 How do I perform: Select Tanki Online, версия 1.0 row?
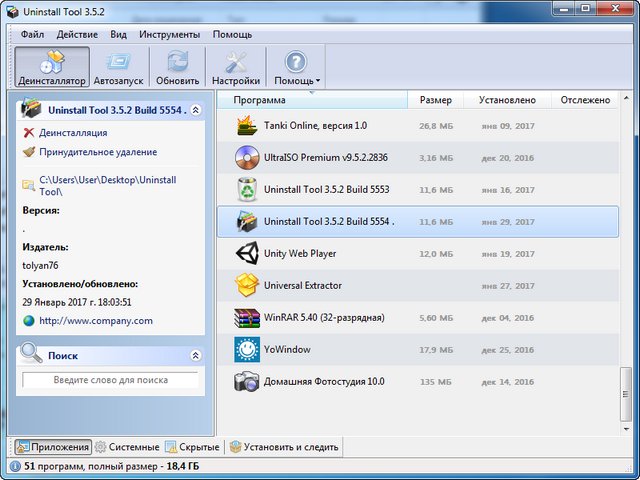[x=418, y=126]
